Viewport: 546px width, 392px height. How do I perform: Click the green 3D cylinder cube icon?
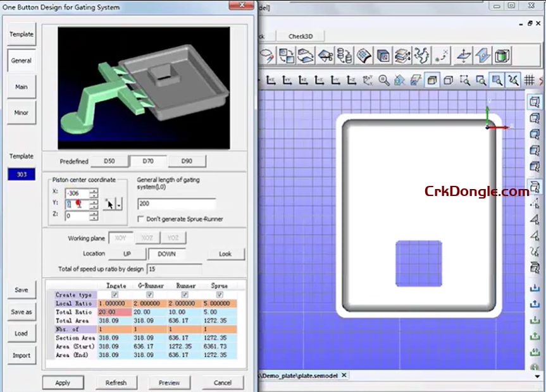coord(501,56)
